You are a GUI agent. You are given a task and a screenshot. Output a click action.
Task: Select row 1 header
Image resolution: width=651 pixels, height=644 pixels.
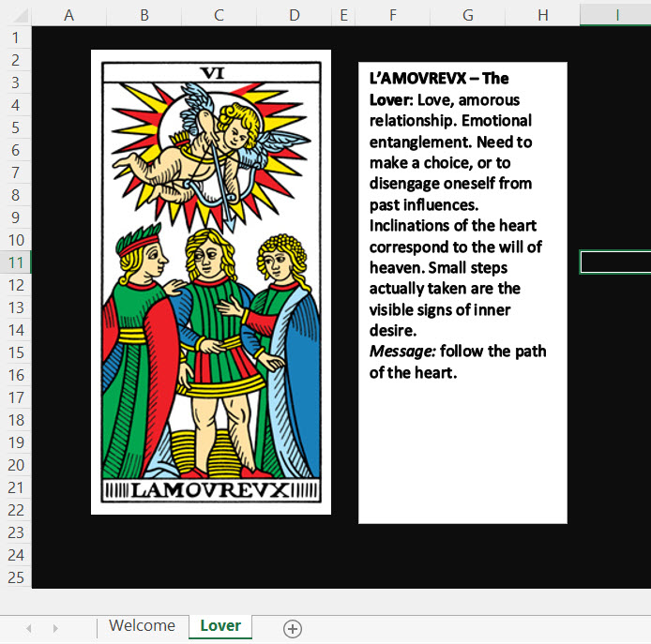click(16, 37)
